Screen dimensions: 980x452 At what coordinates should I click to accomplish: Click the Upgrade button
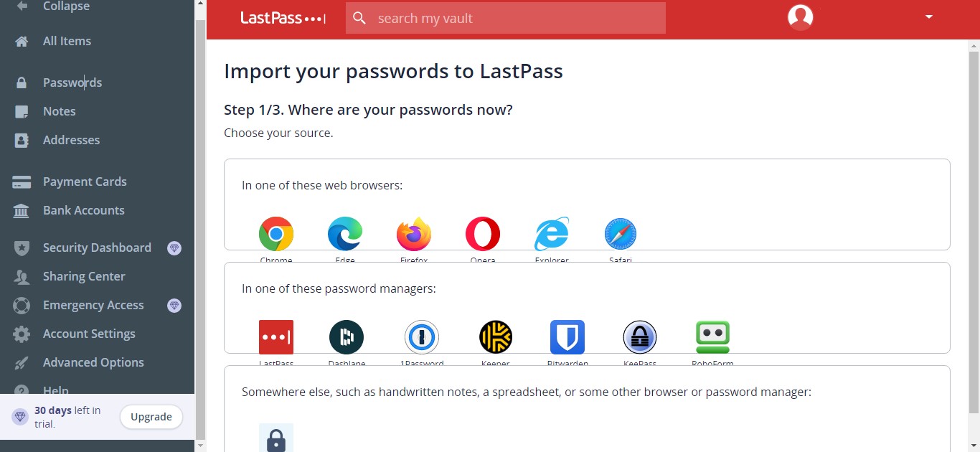click(151, 417)
